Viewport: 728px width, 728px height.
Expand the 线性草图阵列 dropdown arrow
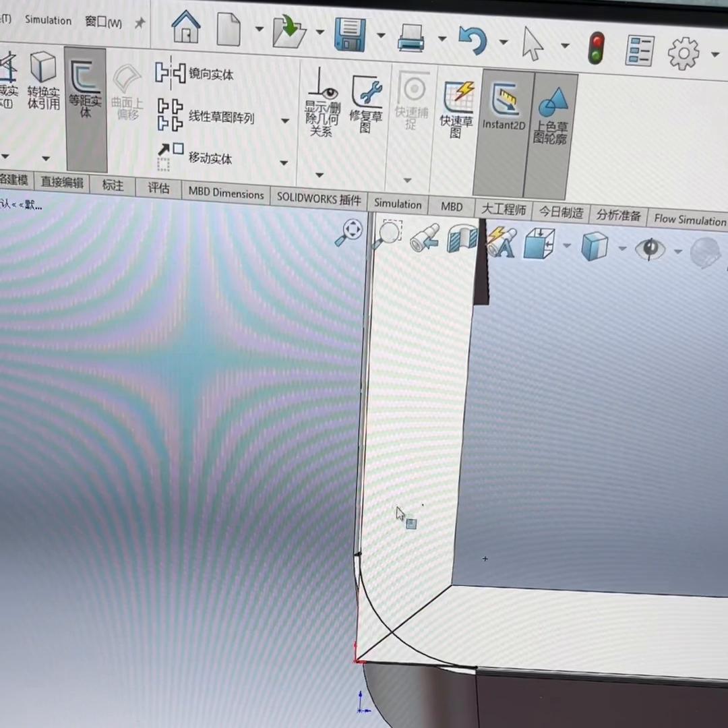click(284, 120)
